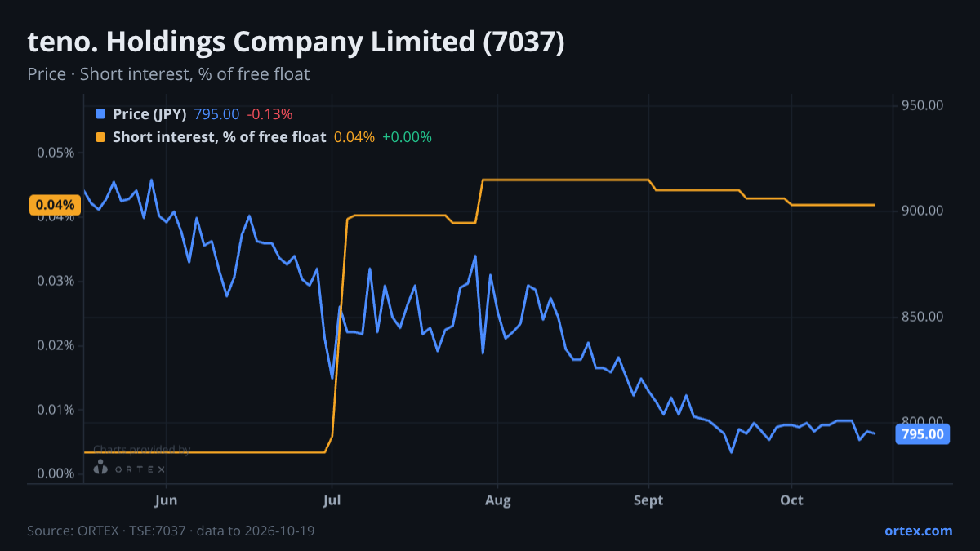Screen dimensions: 980x551
Task: Click the Sept x-axis label
Action: 648,500
